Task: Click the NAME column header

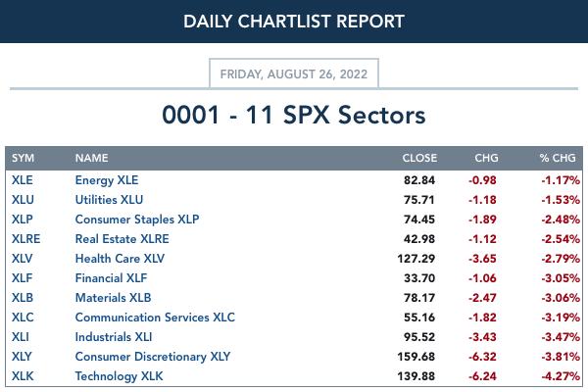Action: [91, 158]
